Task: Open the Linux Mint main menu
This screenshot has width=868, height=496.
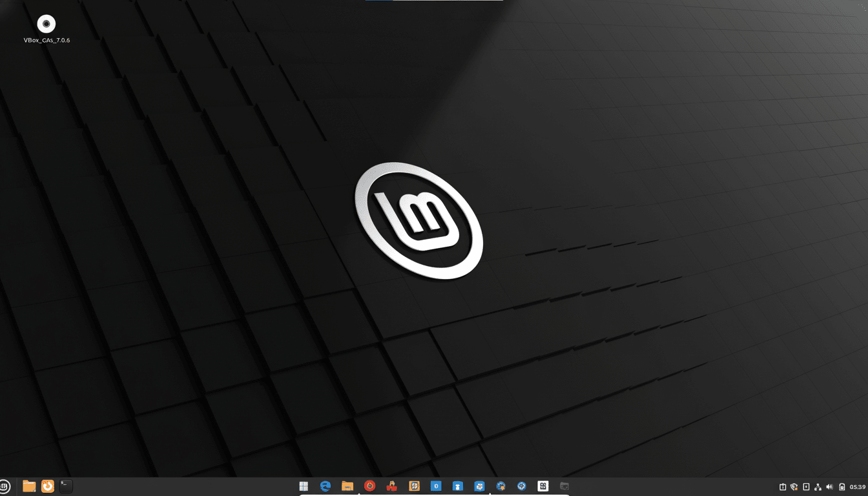Action: click(x=7, y=486)
